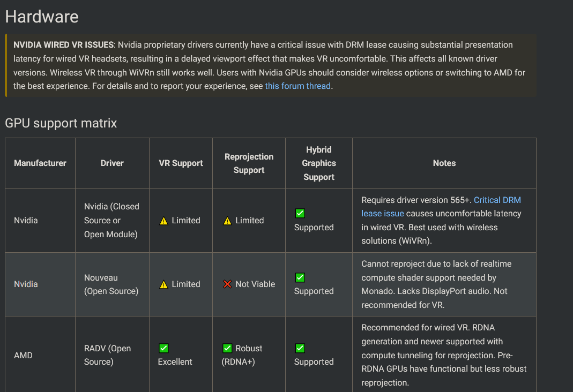Click the VR Support column header
573x392 pixels.
point(181,163)
